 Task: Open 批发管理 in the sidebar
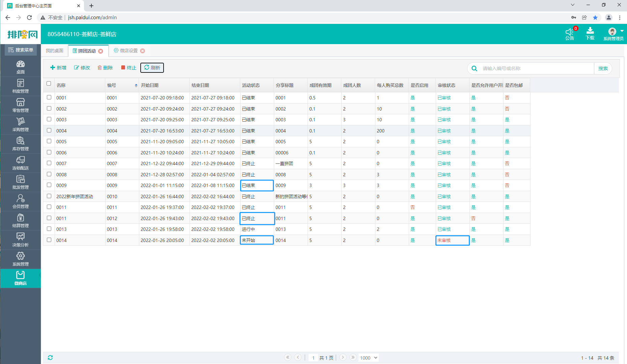pos(21,182)
